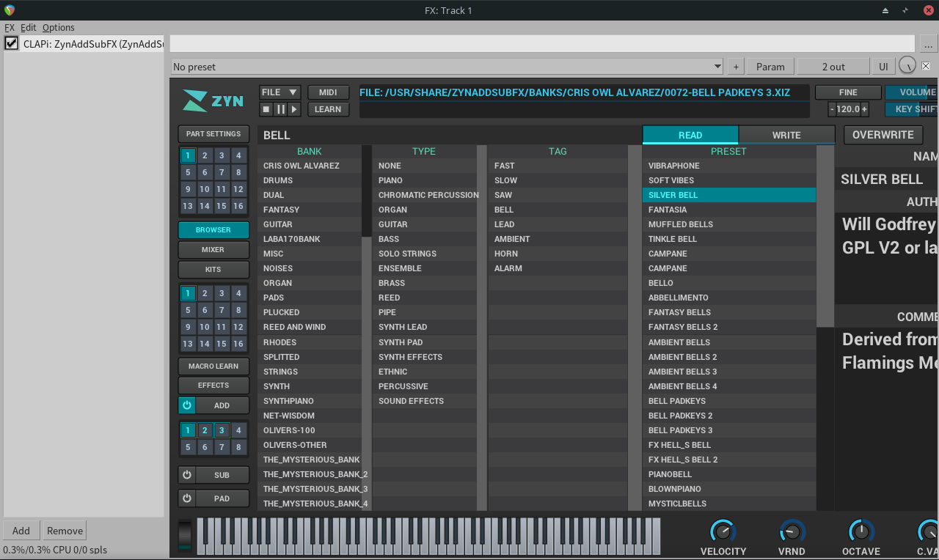The width and height of the screenshot is (939, 560).
Task: Click the Remove FX button
Action: pos(65,531)
